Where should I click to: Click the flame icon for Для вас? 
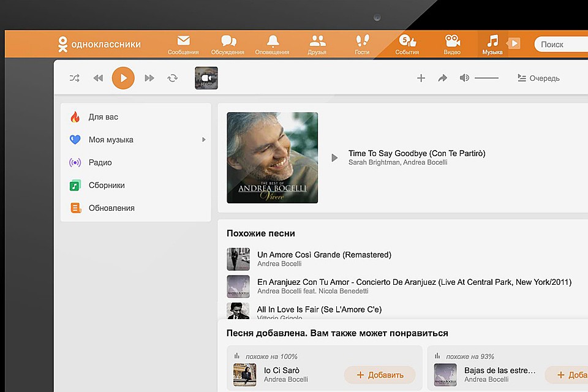75,117
